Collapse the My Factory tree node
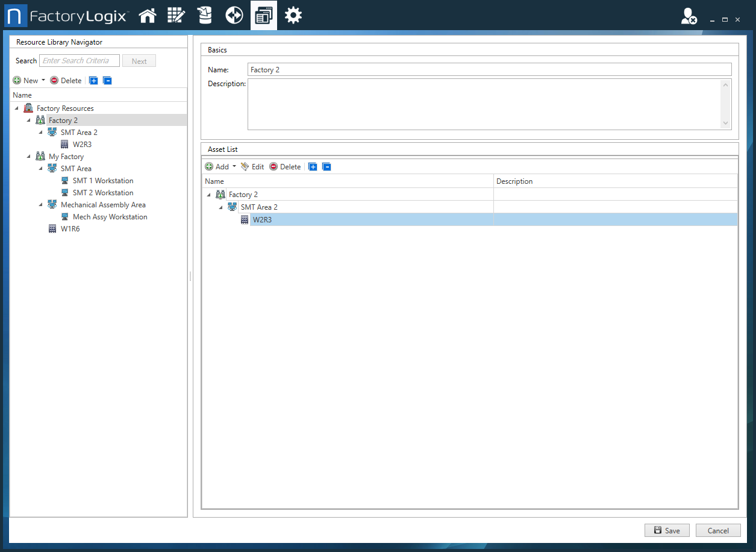This screenshot has height=552, width=756. [29, 157]
